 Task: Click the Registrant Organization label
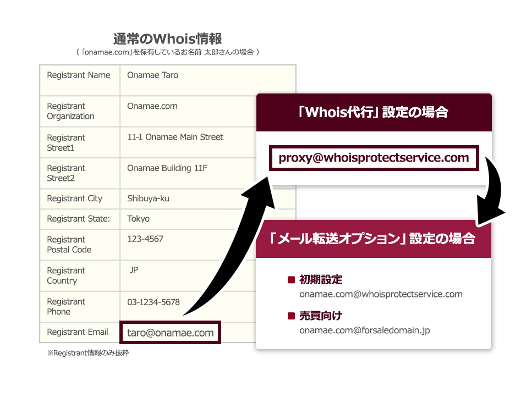click(x=70, y=111)
